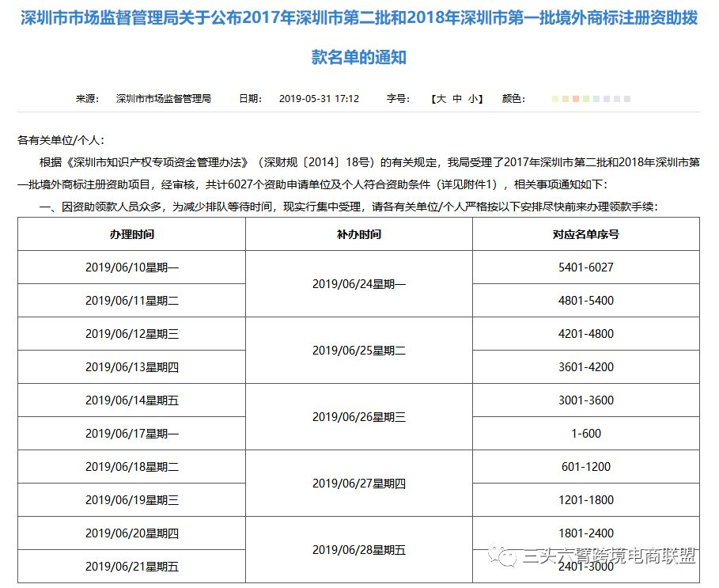Apply the lavender purple color swatch
This screenshot has width=719, height=588.
tap(607, 99)
